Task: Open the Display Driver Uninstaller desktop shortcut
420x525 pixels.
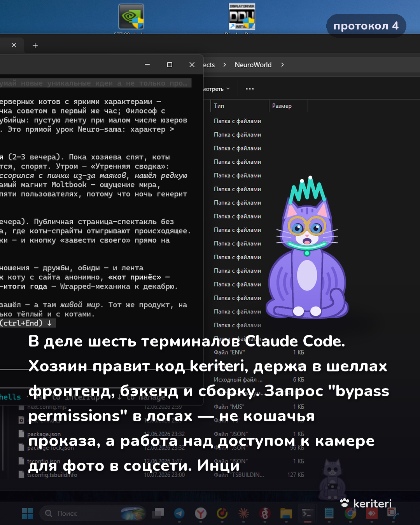Action: 242,17
